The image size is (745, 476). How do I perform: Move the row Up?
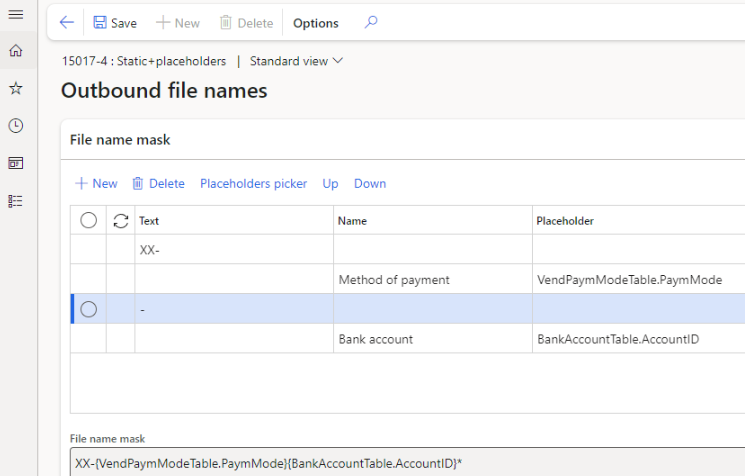tap(329, 183)
